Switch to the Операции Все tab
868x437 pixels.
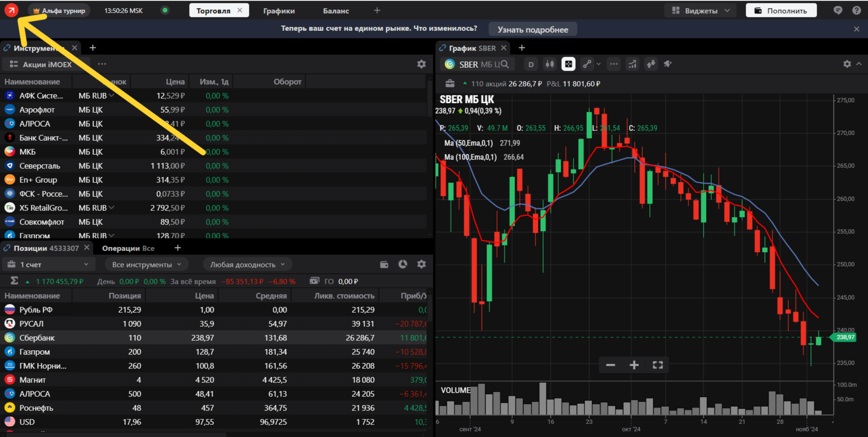pos(128,248)
